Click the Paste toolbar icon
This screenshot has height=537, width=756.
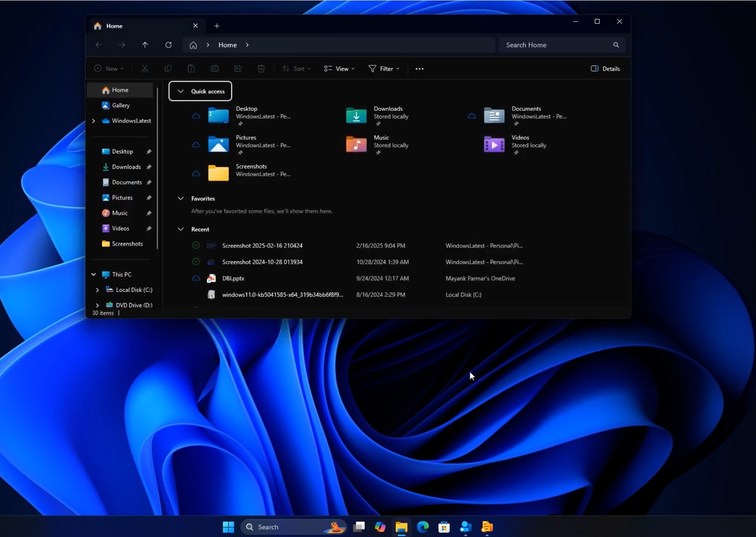pos(191,69)
